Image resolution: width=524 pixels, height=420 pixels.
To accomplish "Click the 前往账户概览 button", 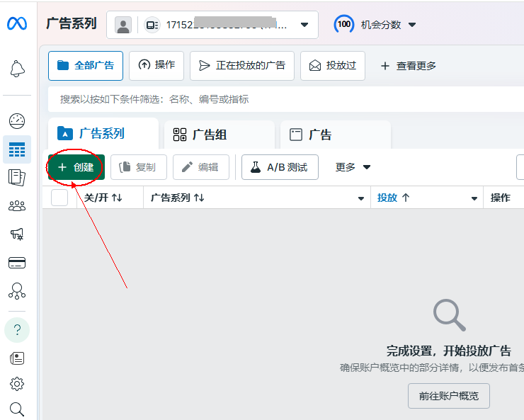I will (x=448, y=396).
